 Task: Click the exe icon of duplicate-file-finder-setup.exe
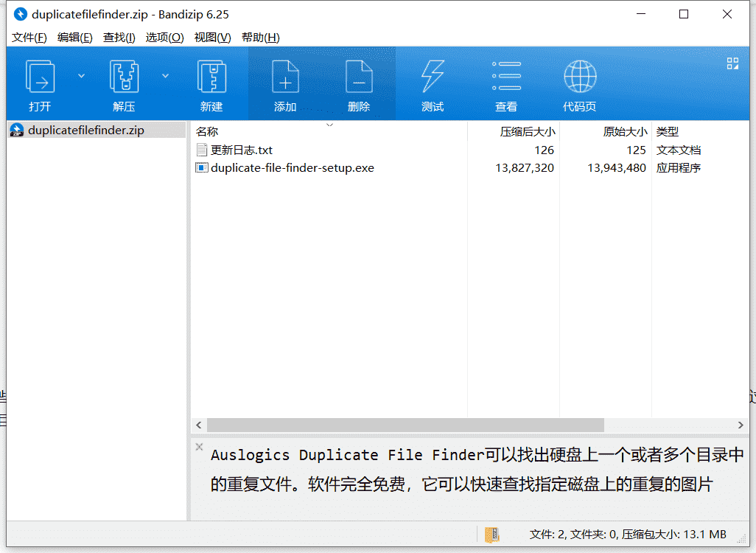tap(202, 168)
